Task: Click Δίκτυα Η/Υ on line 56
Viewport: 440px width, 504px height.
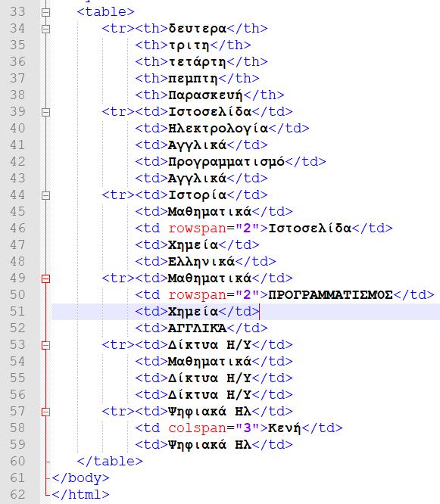Action: [210, 395]
